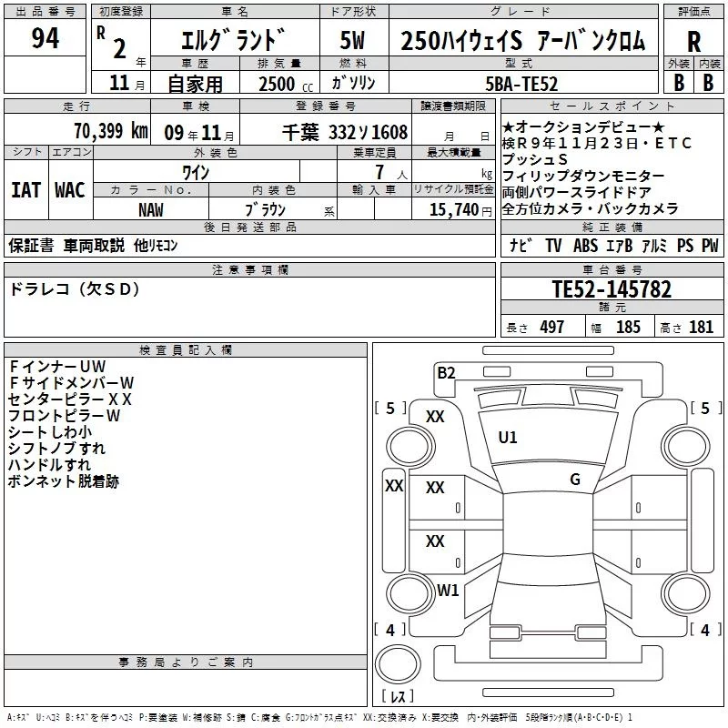Select the ドラレコ (欠SD) note

[75, 289]
